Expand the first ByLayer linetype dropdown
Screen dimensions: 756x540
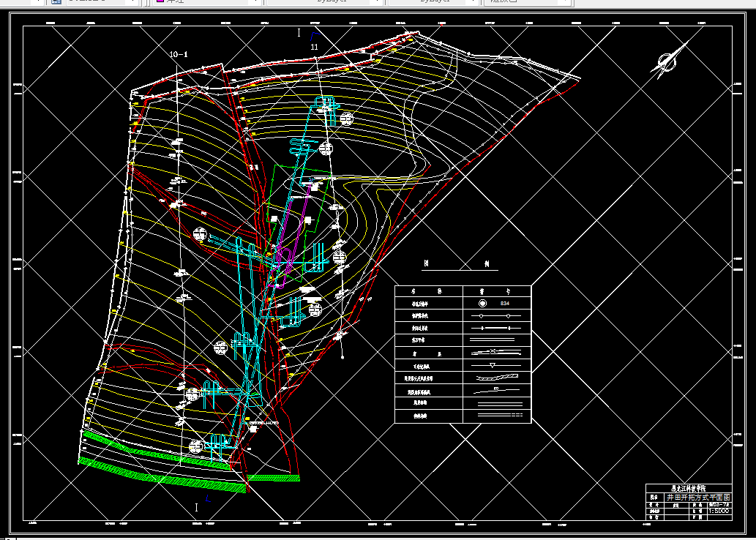click(x=377, y=2)
